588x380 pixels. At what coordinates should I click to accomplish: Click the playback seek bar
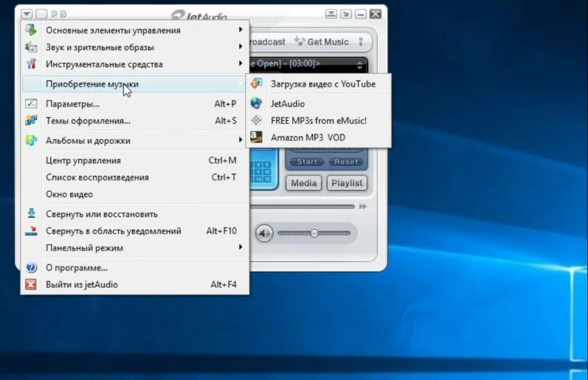click(x=302, y=206)
